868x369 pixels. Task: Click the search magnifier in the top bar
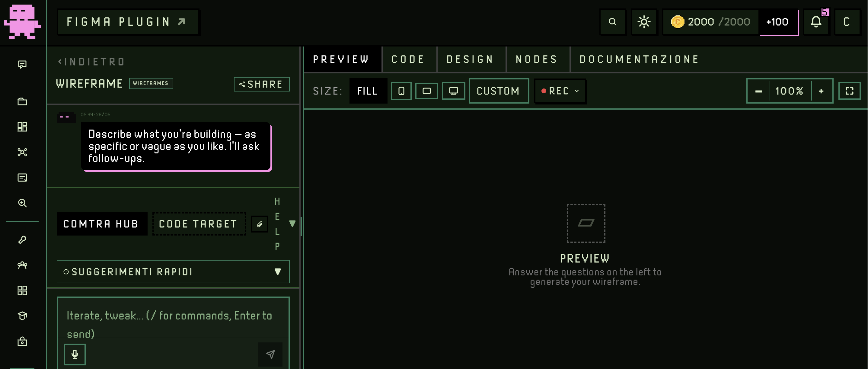pos(613,21)
